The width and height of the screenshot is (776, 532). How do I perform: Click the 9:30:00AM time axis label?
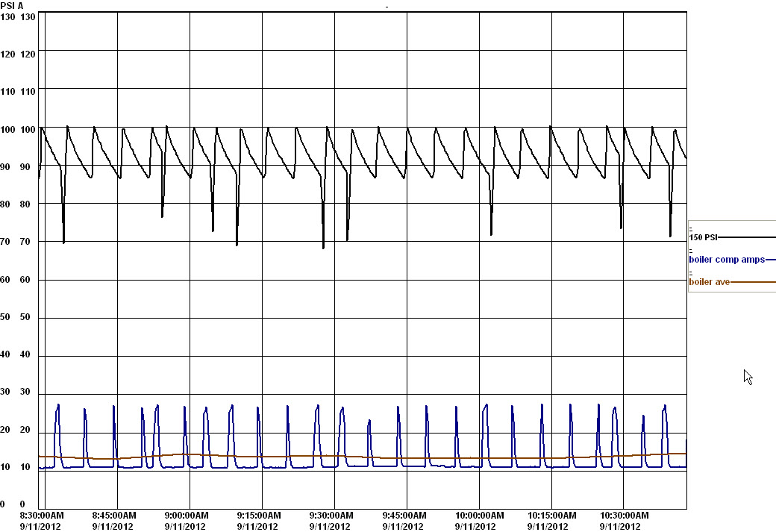tap(331, 516)
